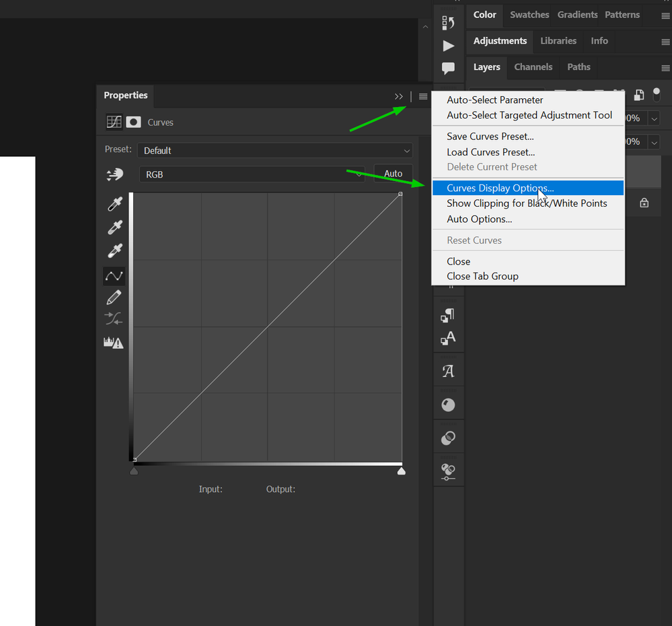Click the black point input slider

[x=134, y=471]
